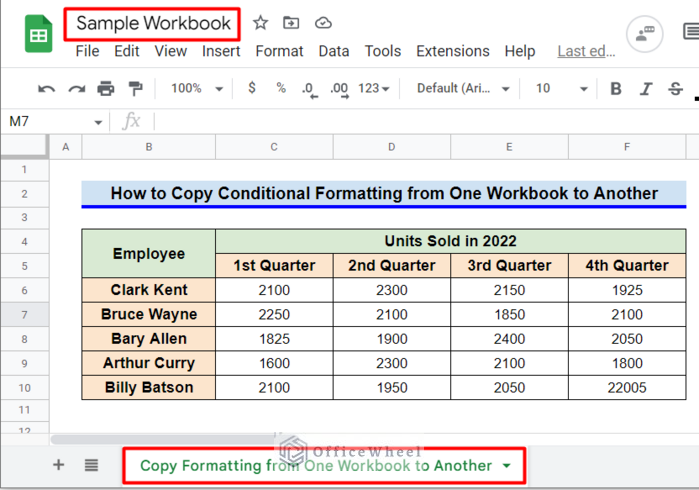Print the spreadsheet using printer icon

106,89
